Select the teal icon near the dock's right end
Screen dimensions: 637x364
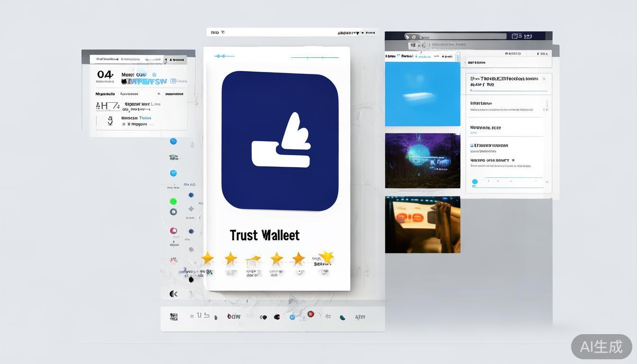click(x=342, y=318)
